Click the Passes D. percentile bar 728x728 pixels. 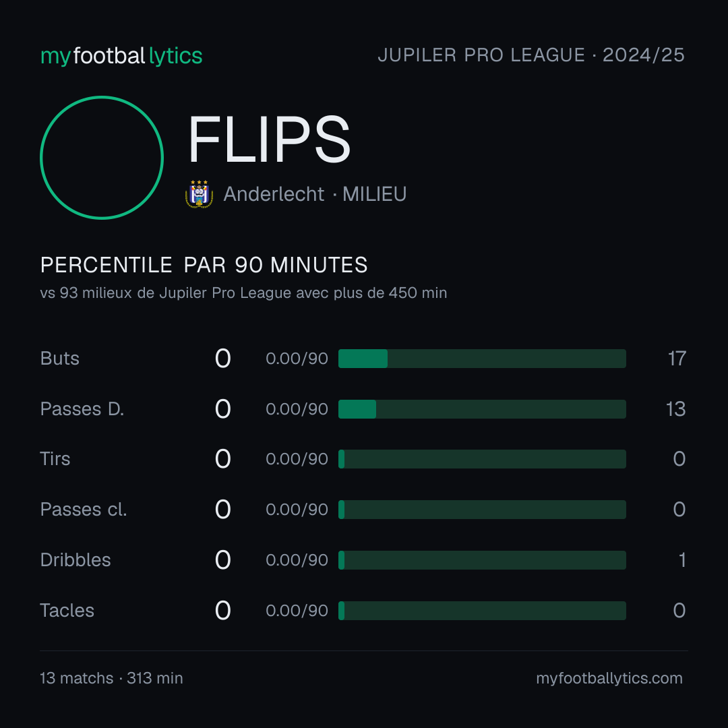482,409
